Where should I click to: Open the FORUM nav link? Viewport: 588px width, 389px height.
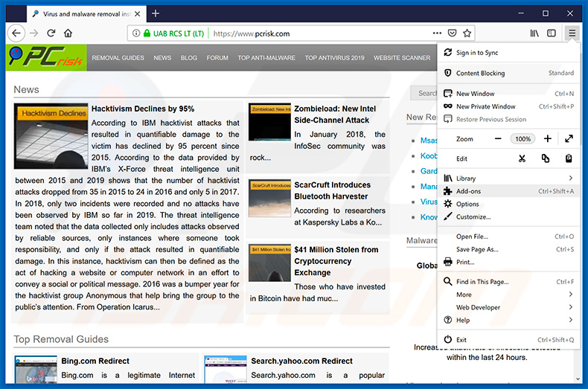217,58
